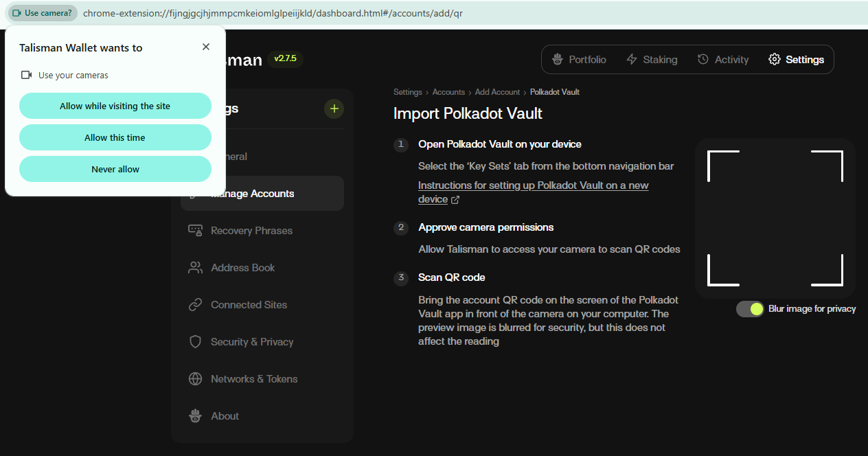The height and width of the screenshot is (456, 868).
Task: Click the Use camera? chip in address bar
Action: tap(43, 13)
